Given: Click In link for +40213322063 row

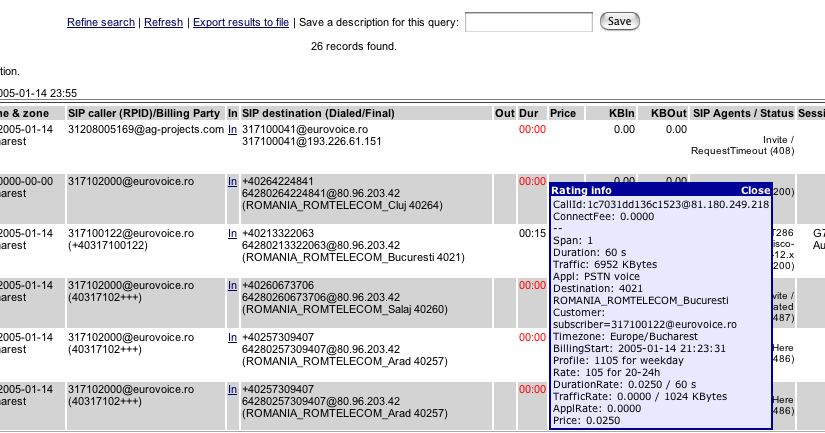Looking at the screenshot, I should click(232, 233).
